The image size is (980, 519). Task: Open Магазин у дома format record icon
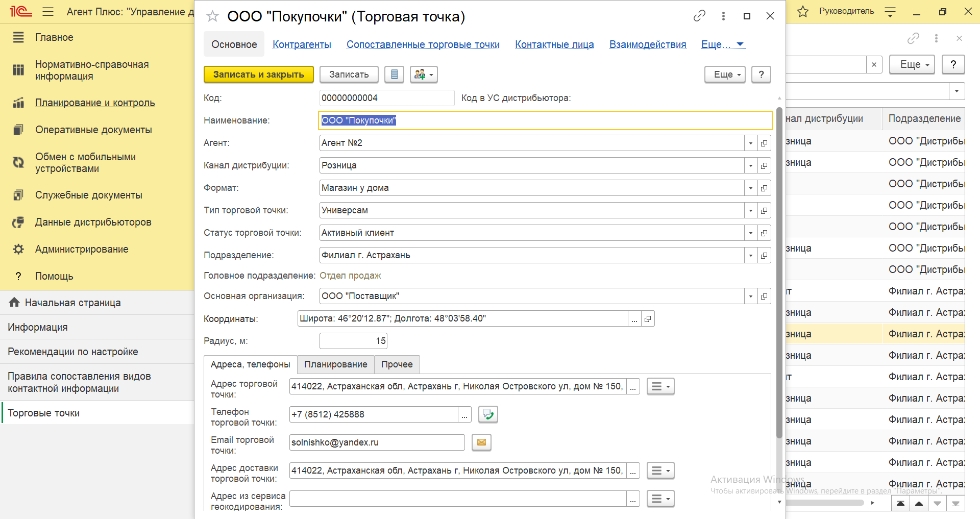point(764,188)
